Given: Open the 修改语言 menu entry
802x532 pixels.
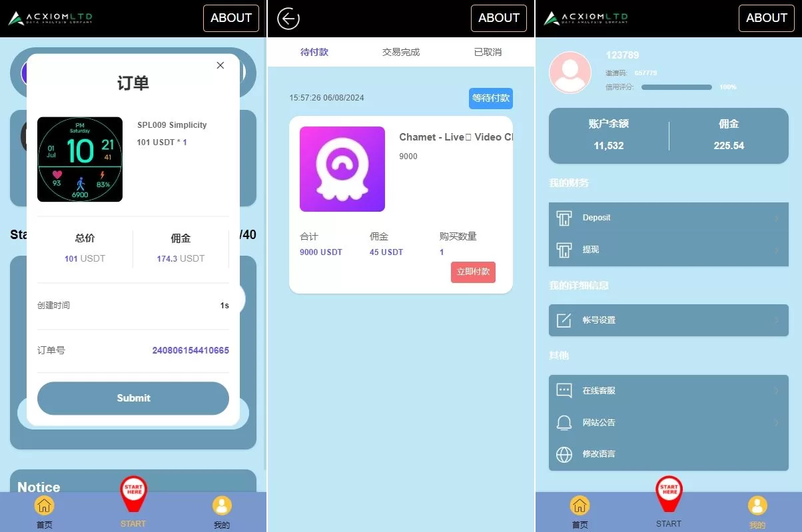Looking at the screenshot, I should pos(669,454).
